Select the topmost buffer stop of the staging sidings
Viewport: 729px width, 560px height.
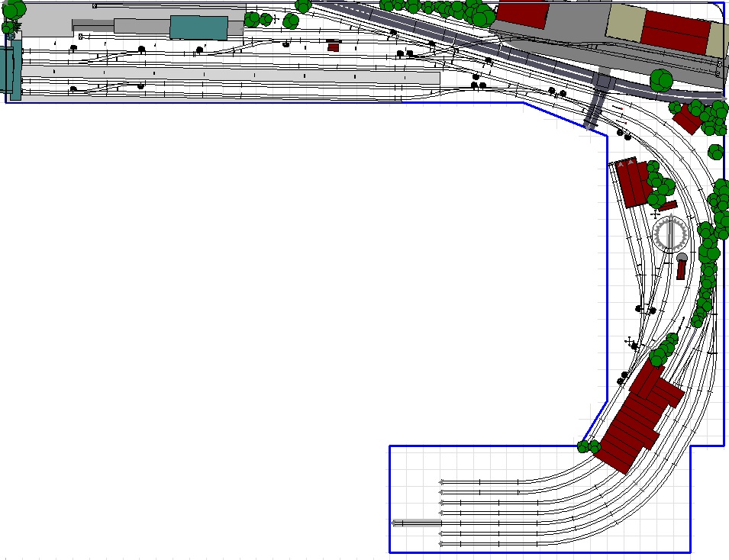[442, 481]
